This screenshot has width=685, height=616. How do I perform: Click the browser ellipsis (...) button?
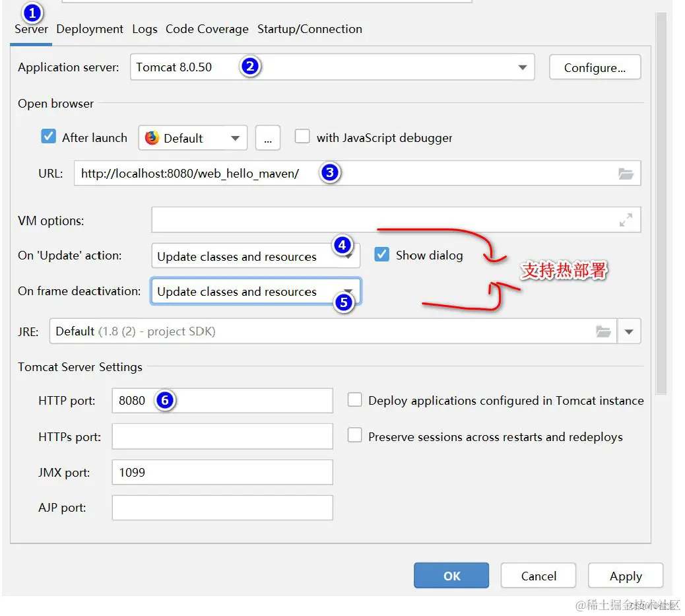[268, 138]
